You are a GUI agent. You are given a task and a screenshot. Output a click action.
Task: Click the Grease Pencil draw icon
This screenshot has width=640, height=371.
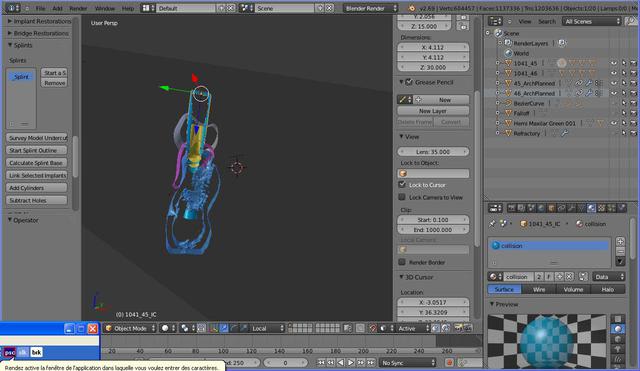[402, 100]
